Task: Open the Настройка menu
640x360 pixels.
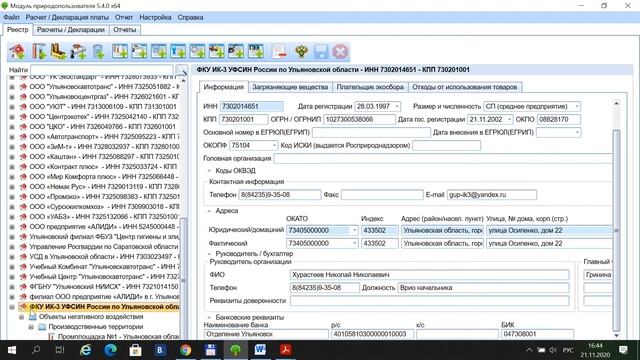Action: pyautogui.click(x=155, y=18)
